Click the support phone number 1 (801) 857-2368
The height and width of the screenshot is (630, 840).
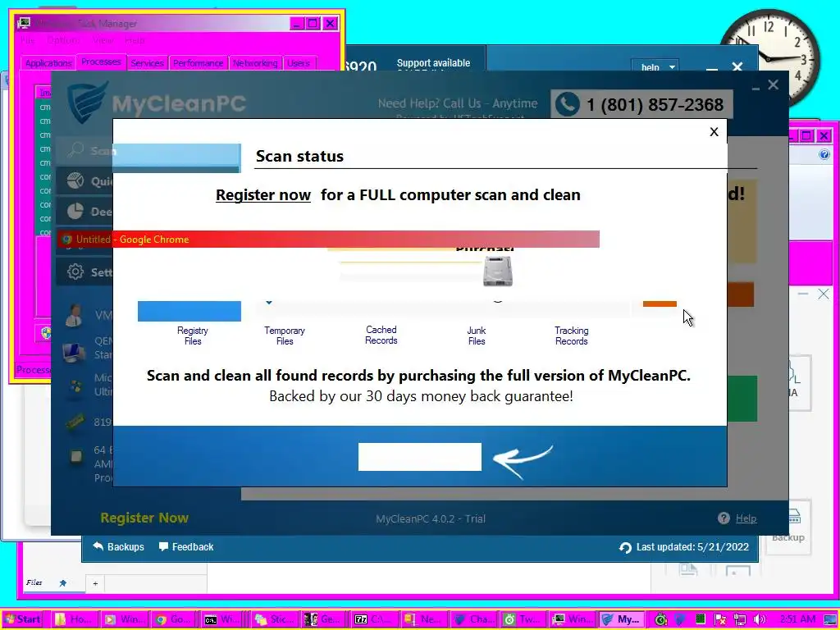pos(655,104)
